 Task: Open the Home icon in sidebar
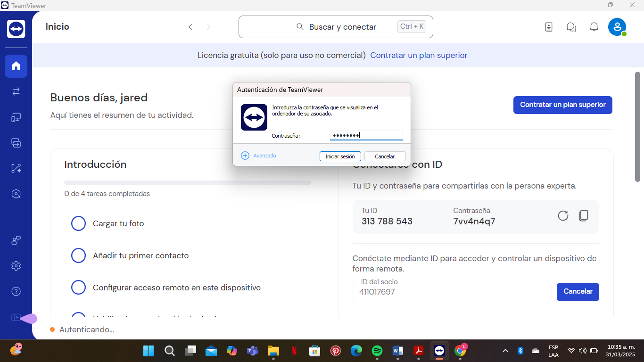tap(16, 66)
